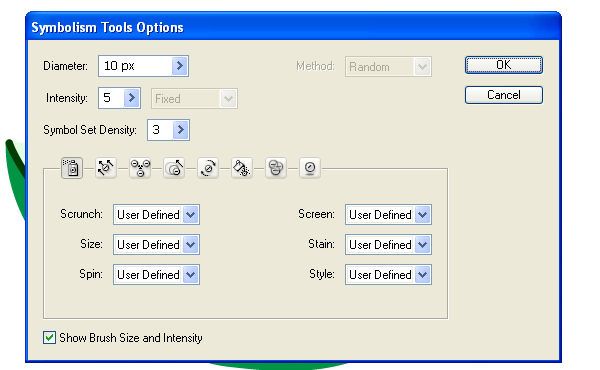This screenshot has height=370, width=600.
Task: Expand the Scrunch dropdown
Action: click(191, 215)
